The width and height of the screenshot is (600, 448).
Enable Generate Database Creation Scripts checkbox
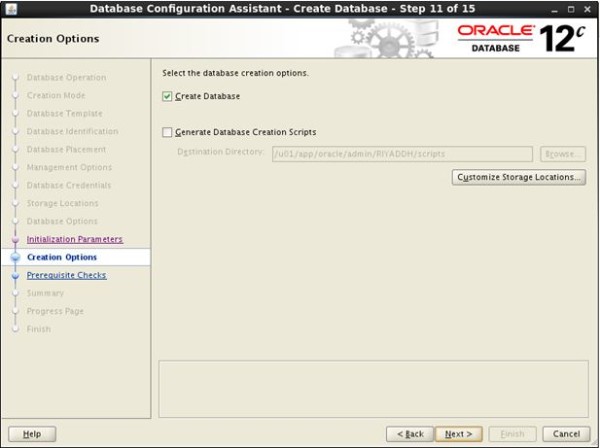(167, 132)
